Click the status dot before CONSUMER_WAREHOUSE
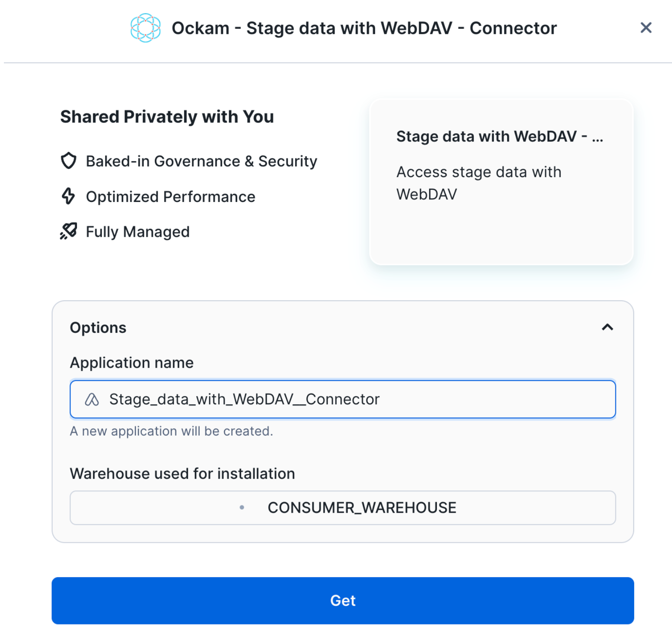Screen dimensions: 672x638 coord(242,507)
